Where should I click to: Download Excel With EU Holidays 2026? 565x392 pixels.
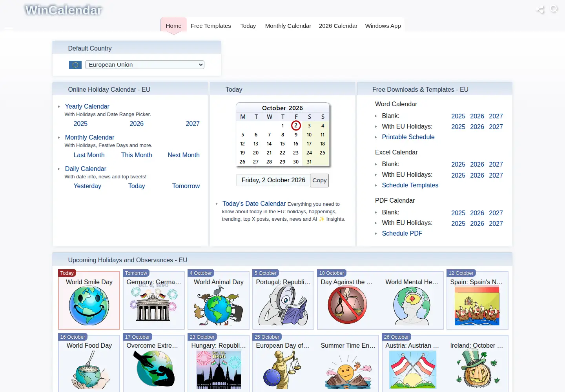pos(477,175)
